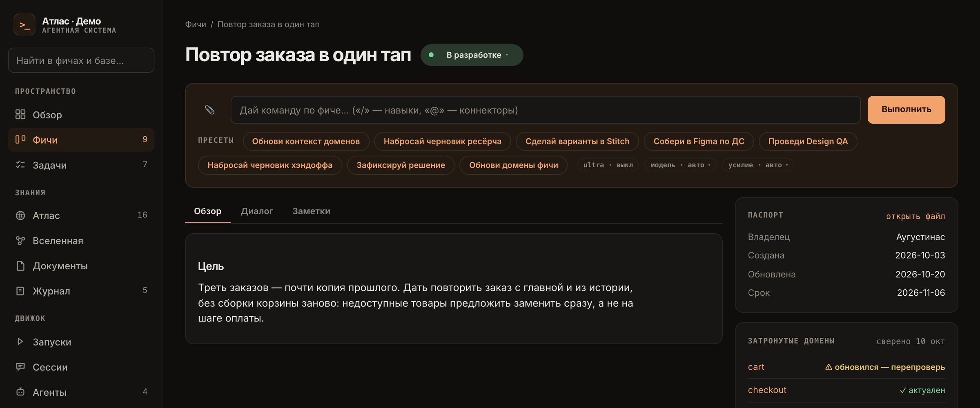Click the Журнал log icon
The width and height of the screenshot is (980, 408).
pos(20,291)
